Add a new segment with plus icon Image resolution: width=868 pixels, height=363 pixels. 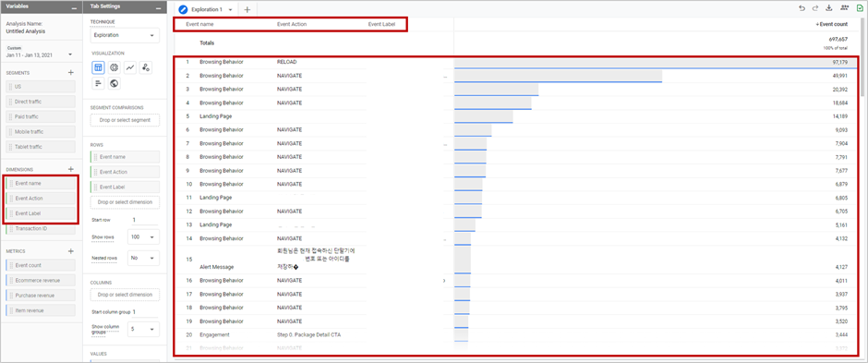[x=71, y=72]
